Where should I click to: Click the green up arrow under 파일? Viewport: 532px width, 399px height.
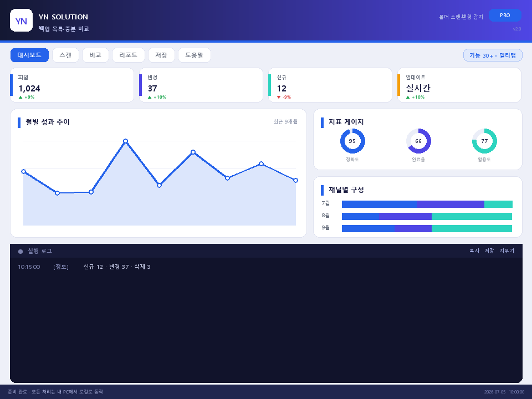21,98
